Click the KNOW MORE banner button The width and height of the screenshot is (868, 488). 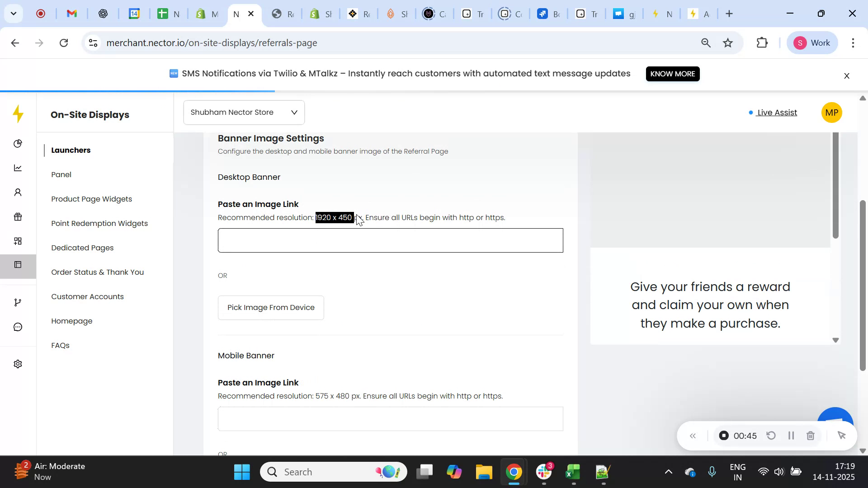click(672, 74)
